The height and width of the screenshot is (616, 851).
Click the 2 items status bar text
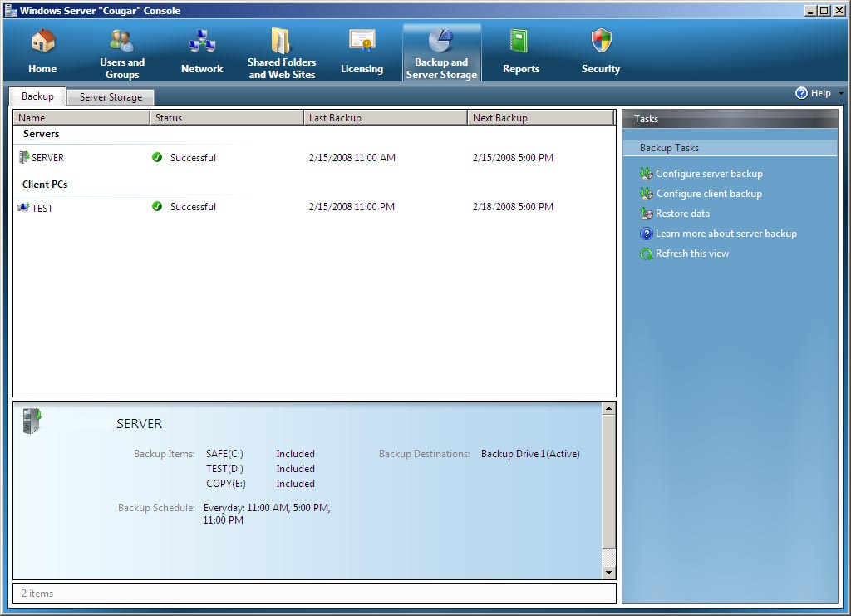coord(37,594)
